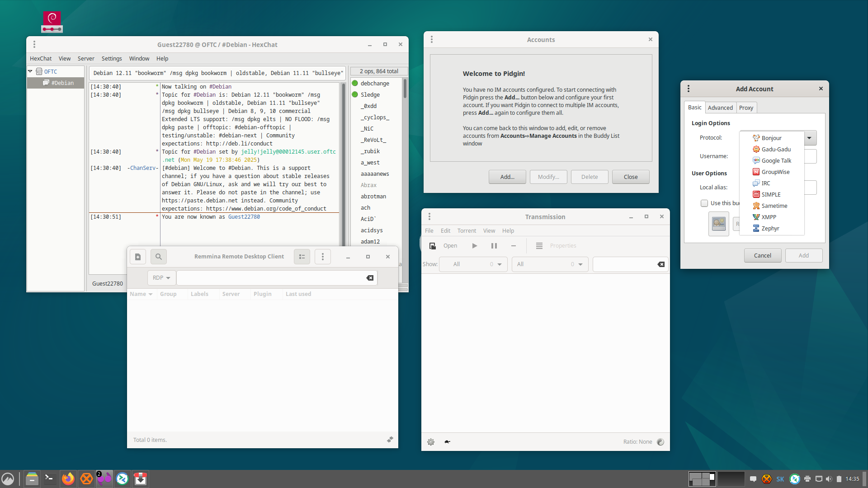Click Add... button in Pidgin Accounts
This screenshot has width=868, height=488.
(507, 177)
